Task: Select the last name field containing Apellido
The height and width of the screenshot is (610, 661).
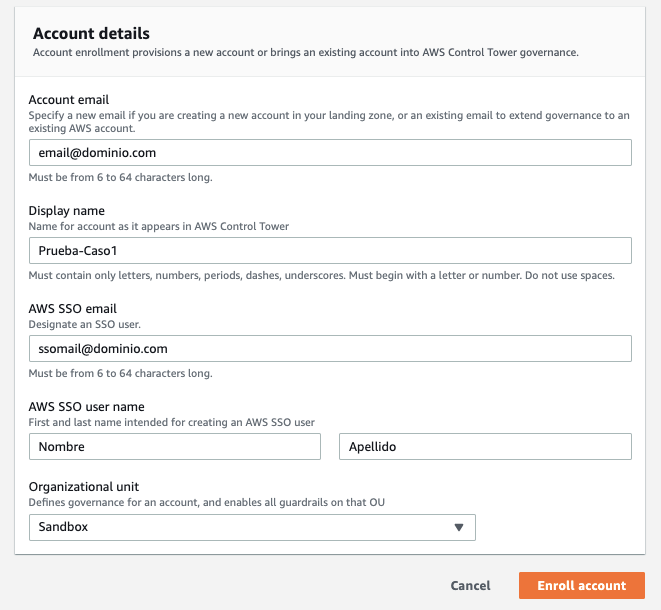Action: (485, 446)
